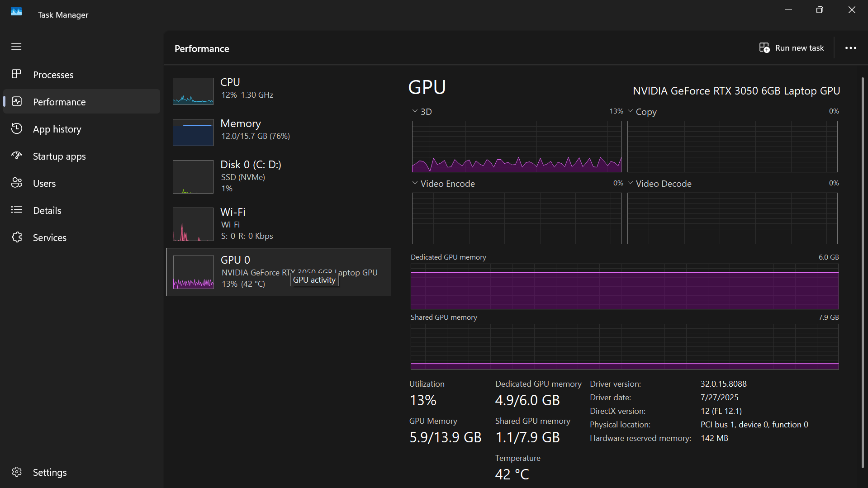Click Run new task button label
Image resolution: width=868 pixels, height=488 pixels.
point(799,48)
